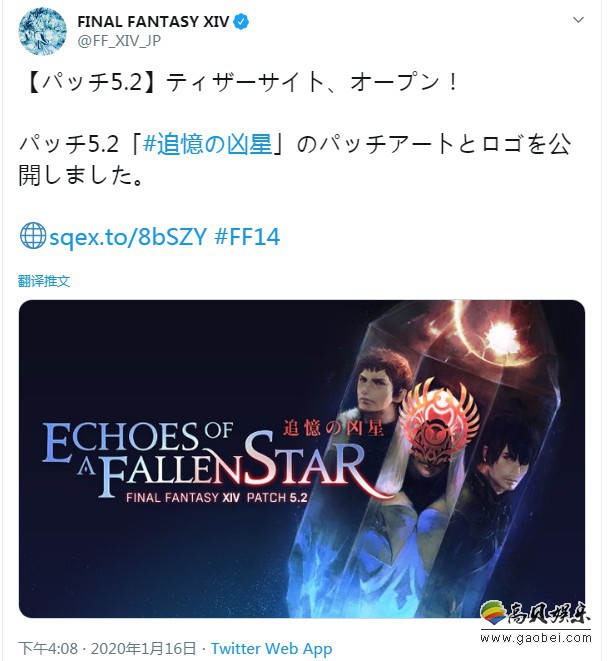Click the globe icon beside the link
Viewport: 607px width, 661px height.
(x=32, y=236)
